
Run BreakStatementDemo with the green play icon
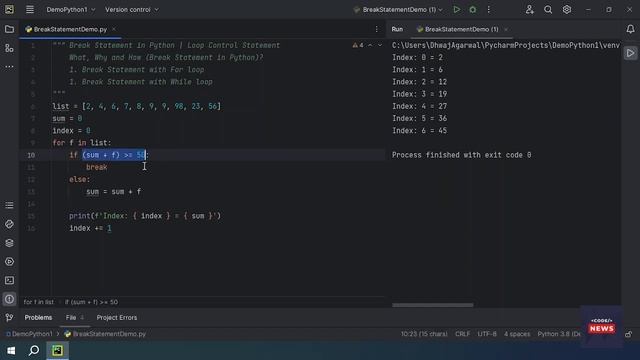457,9
